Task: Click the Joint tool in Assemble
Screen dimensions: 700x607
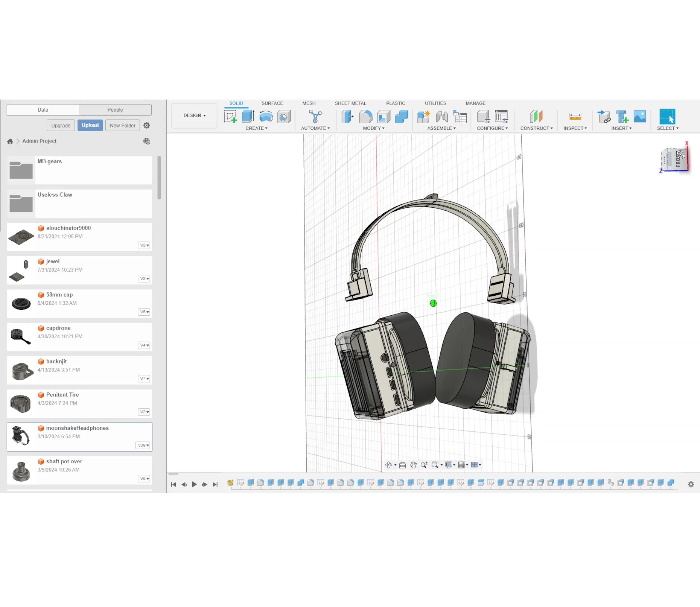Action: (442, 117)
